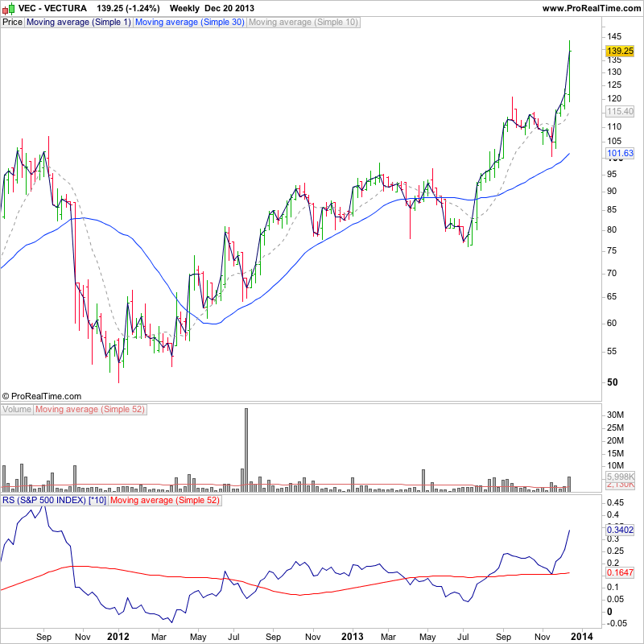Click the 30M volume axis label
Image resolution: width=644 pixels, height=644 pixels.
pyautogui.click(x=615, y=415)
